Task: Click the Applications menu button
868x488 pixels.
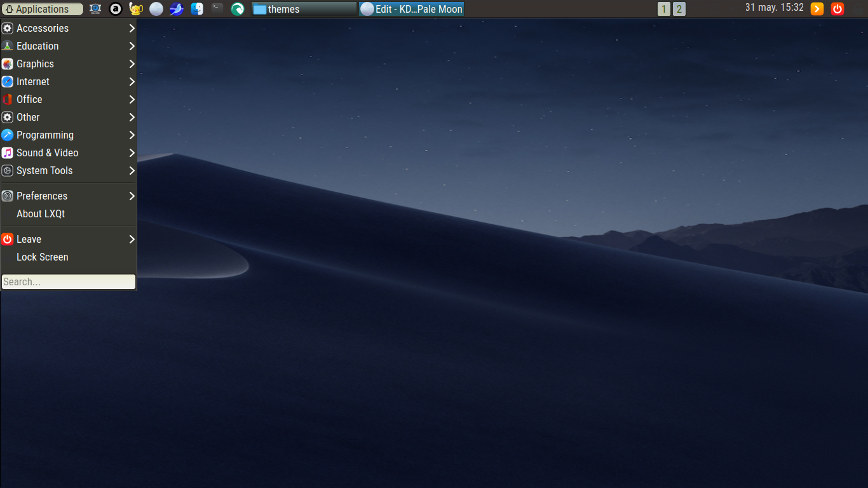Action: coord(42,9)
